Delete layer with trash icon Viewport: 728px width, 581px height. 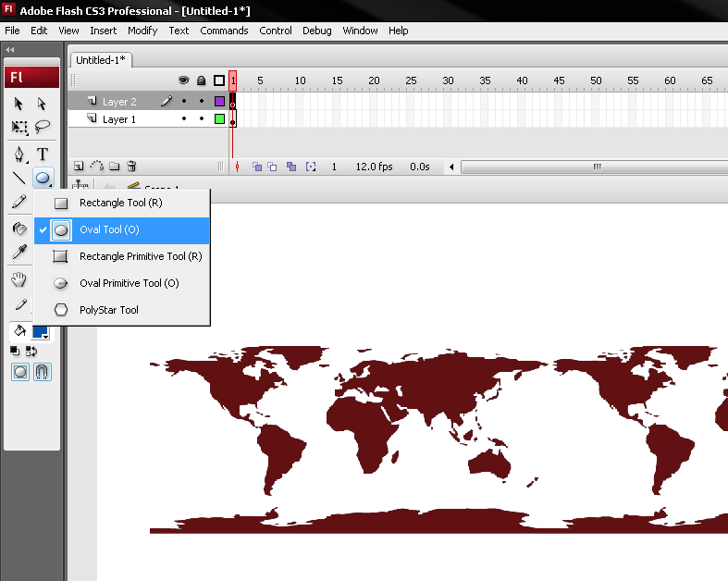[131, 166]
